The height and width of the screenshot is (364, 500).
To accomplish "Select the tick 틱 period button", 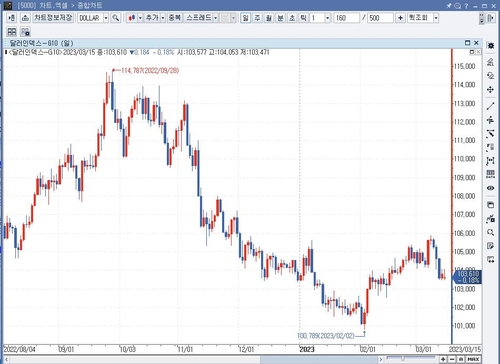I will (x=303, y=18).
